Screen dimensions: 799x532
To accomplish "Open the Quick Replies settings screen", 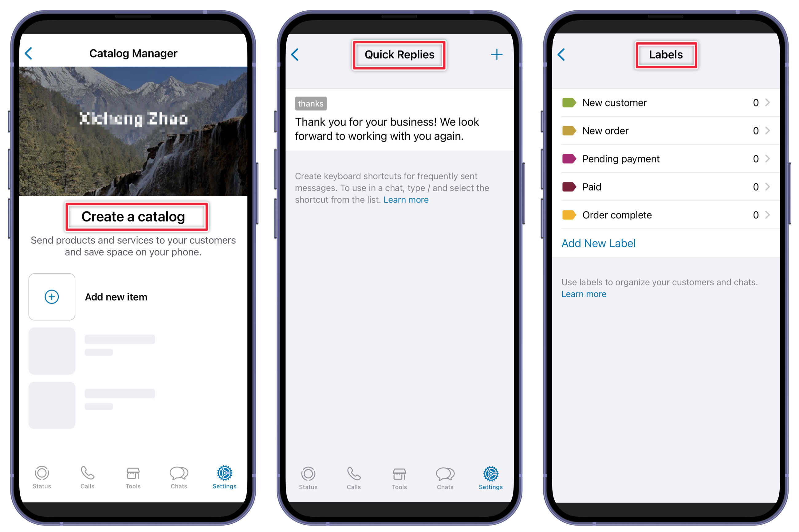I will click(x=399, y=54).
